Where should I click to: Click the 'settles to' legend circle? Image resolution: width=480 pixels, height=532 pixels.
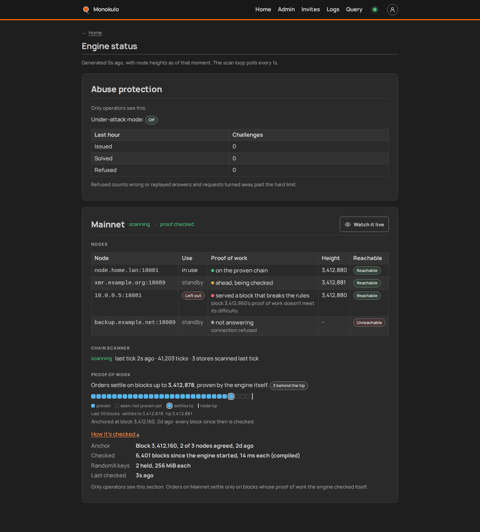coord(170,406)
